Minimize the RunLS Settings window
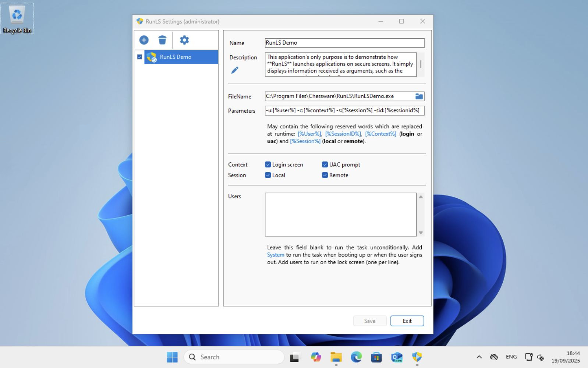The height and width of the screenshot is (368, 588). 381,21
